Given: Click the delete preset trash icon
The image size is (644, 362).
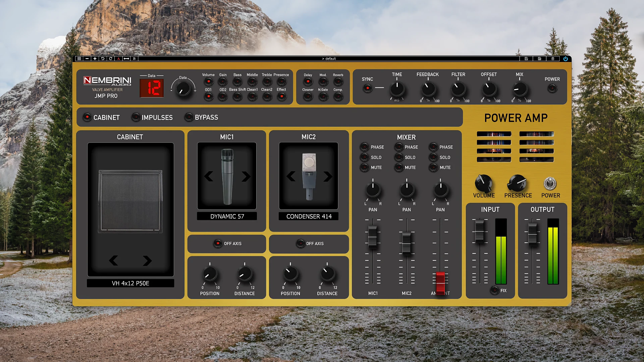Looking at the screenshot, I should [x=553, y=59].
